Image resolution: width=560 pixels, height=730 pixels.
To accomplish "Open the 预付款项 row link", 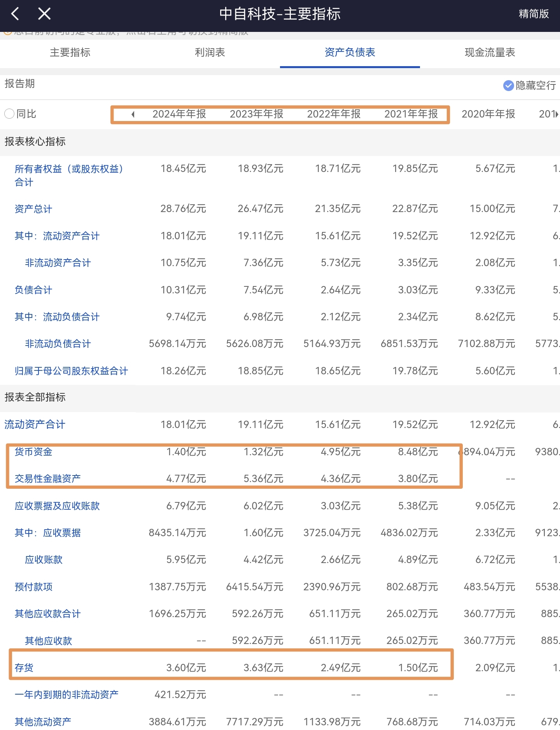I will click(33, 587).
